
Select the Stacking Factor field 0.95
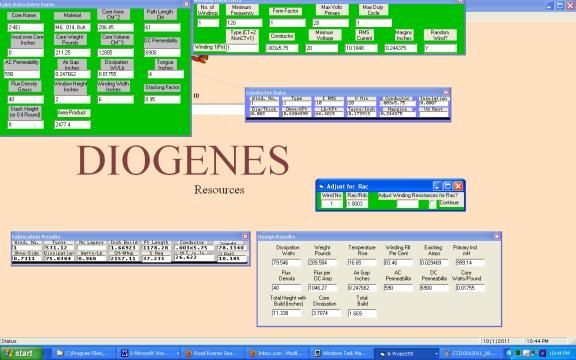162,99
